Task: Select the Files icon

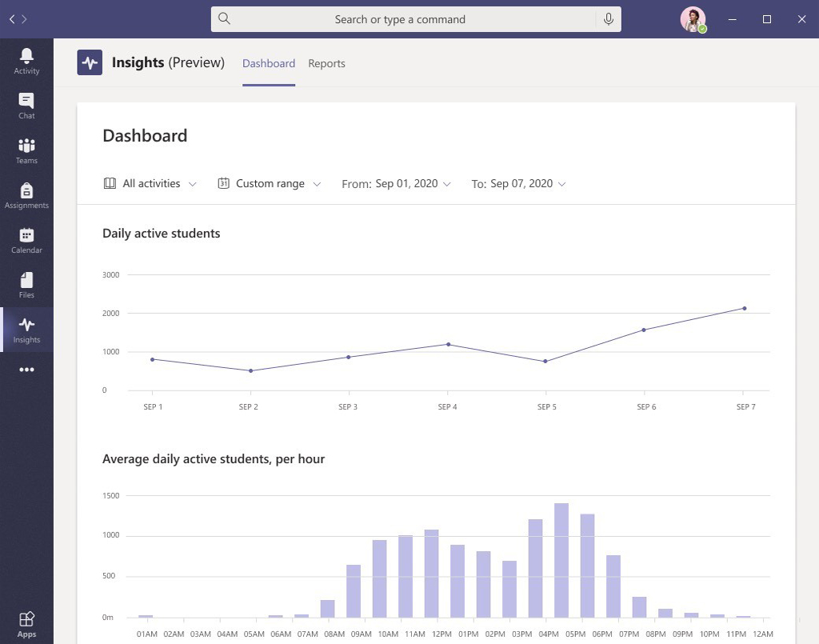Action: (26, 282)
